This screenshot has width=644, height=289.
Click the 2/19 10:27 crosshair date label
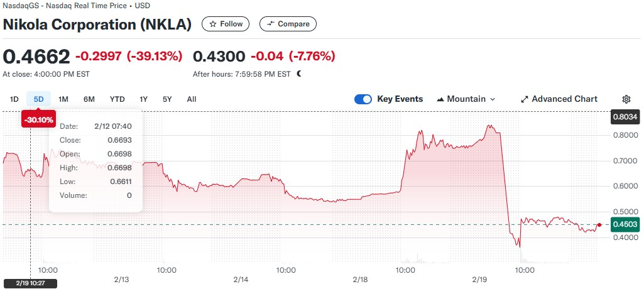click(30, 283)
